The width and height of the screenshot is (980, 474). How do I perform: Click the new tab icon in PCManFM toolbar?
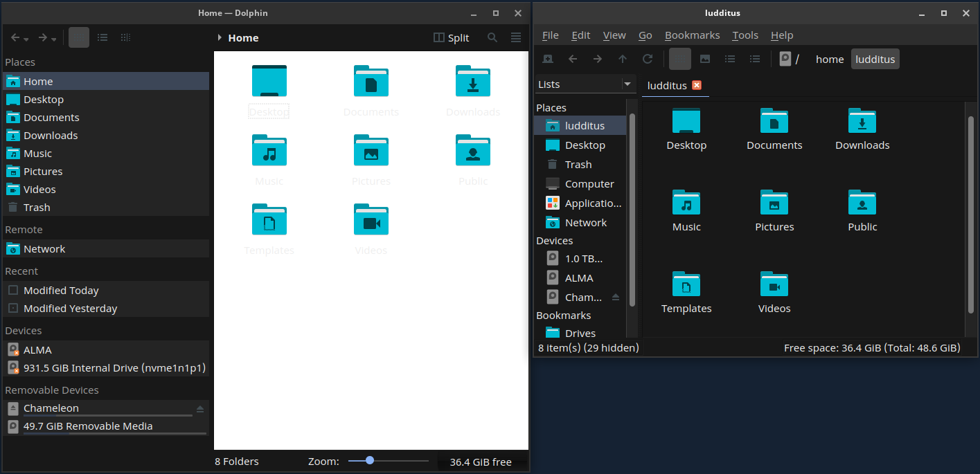tap(547, 59)
